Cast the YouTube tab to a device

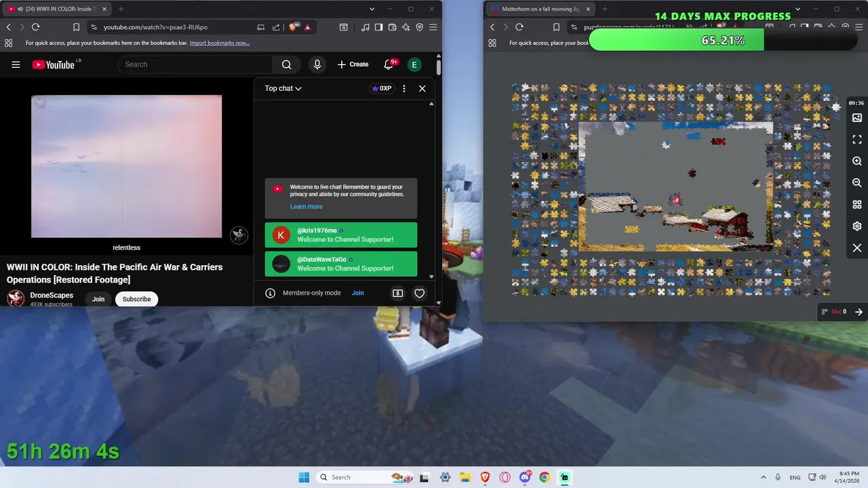click(261, 27)
